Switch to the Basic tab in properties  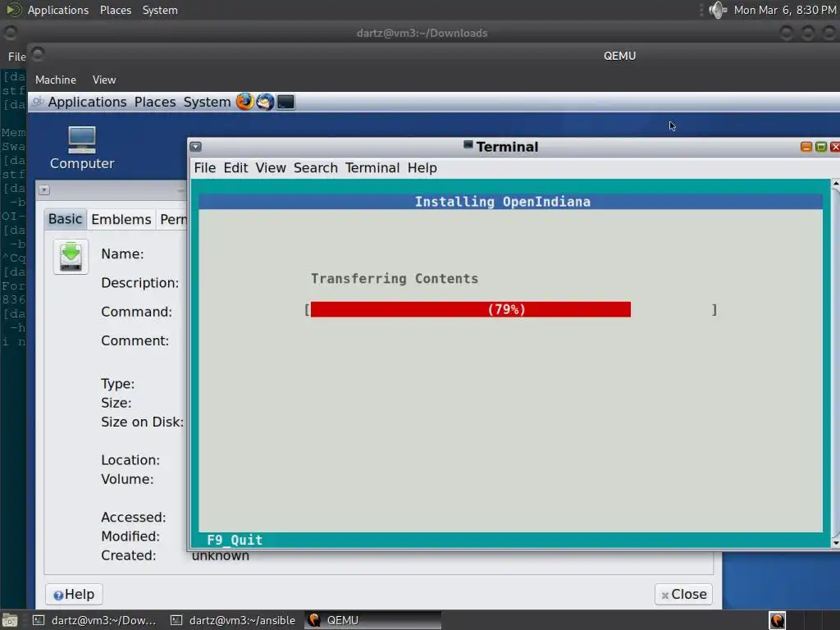click(x=65, y=219)
